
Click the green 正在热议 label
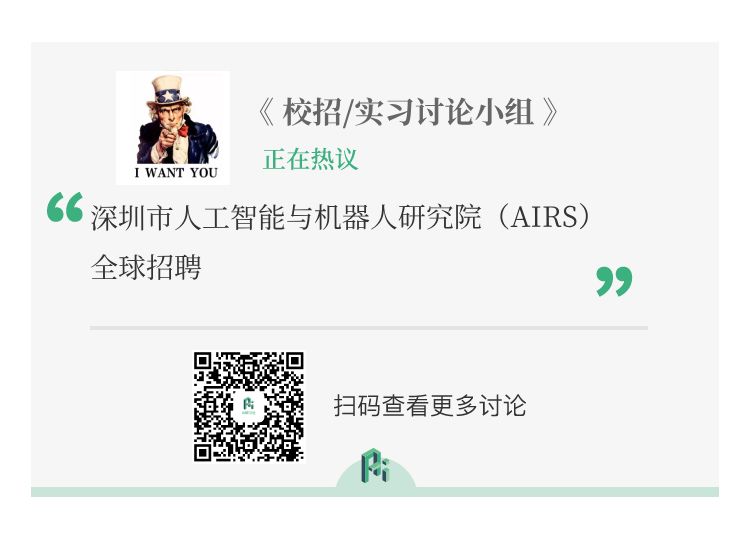pos(310,159)
